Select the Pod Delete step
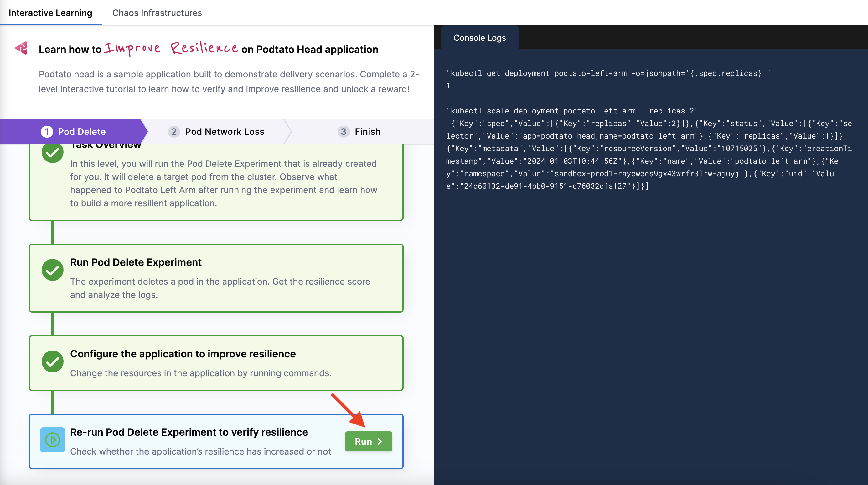The height and width of the screenshot is (485, 868). tap(81, 132)
